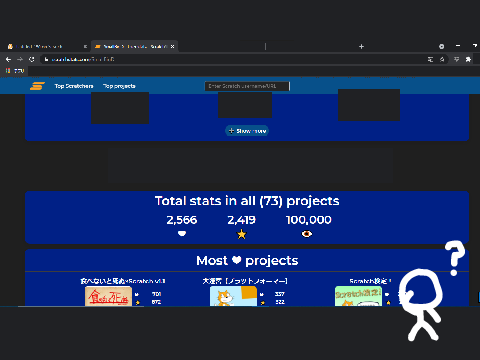Switch to the first browser tab
480x360 pixels.
tap(47, 47)
